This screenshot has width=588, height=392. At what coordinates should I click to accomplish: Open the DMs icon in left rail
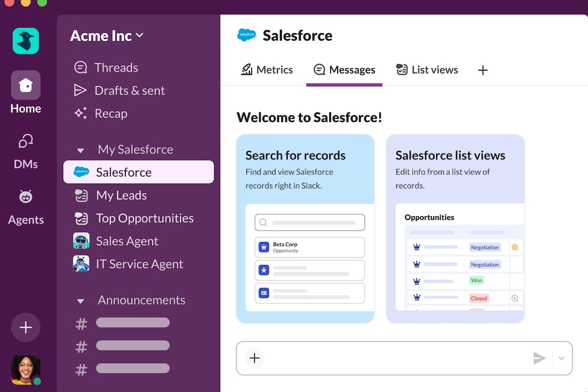(x=25, y=142)
